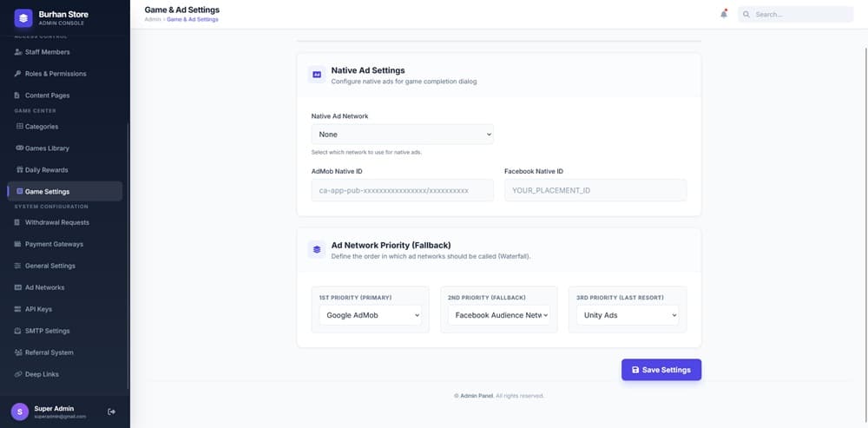
Task: Click the logout icon beside Super Admin
Action: pyautogui.click(x=111, y=412)
